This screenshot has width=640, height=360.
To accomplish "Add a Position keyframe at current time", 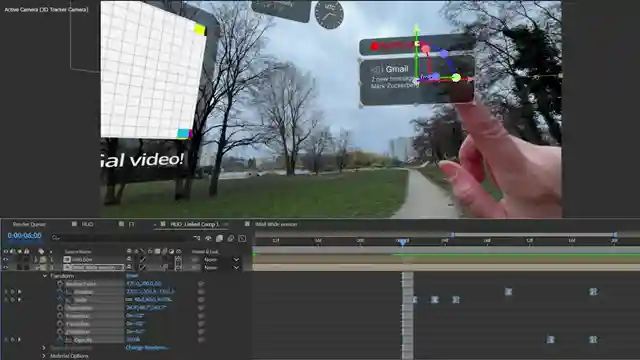I will point(12,292).
